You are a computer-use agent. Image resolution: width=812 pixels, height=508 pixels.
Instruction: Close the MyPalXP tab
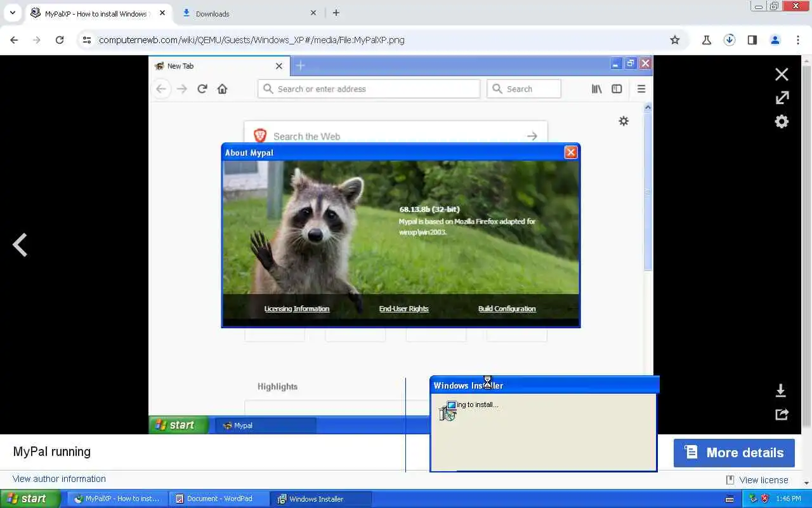coord(162,13)
